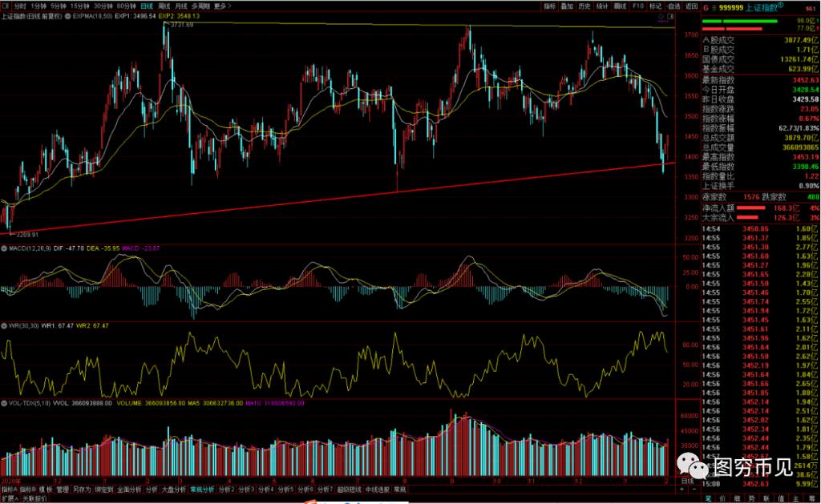Click the 标记 mark button
Image resolution: width=821 pixels, height=504 pixels.
point(656,6)
